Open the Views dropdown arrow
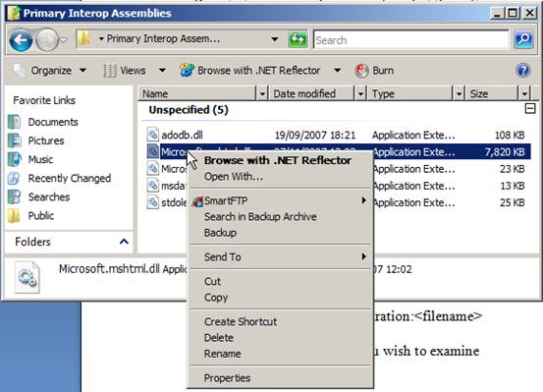 [162, 71]
